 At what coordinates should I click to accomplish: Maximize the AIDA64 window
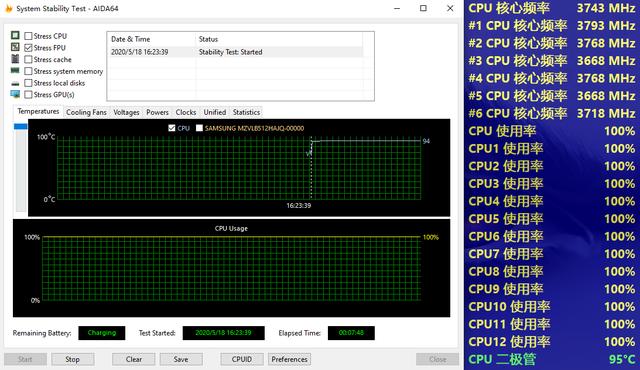pos(423,8)
